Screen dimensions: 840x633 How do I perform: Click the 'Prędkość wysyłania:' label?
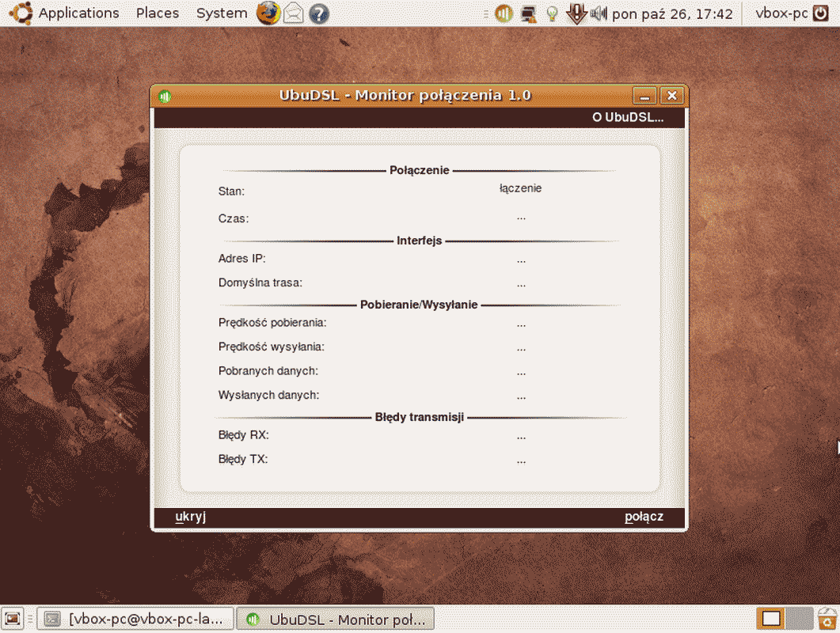pos(271,347)
